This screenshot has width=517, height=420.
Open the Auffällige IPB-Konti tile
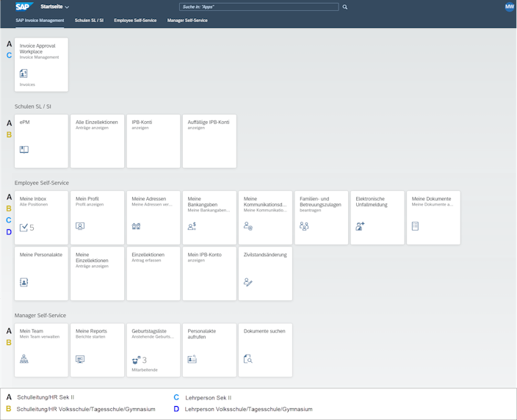[209, 141]
